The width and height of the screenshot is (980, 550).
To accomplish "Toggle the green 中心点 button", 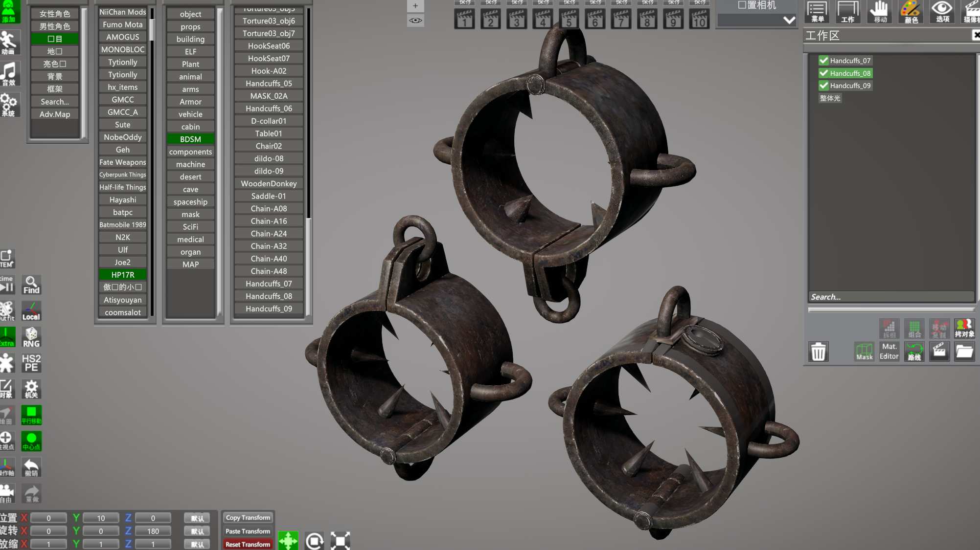I will click(x=31, y=441).
